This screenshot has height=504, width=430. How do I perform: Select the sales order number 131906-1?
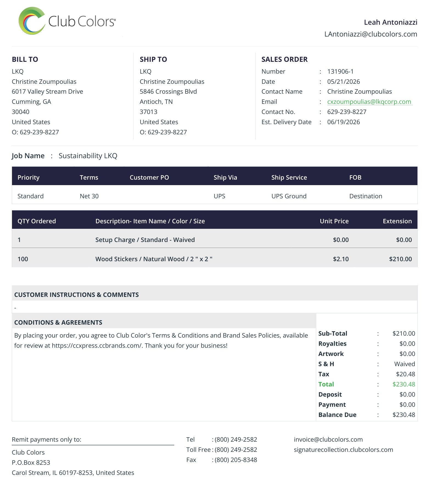coord(340,71)
